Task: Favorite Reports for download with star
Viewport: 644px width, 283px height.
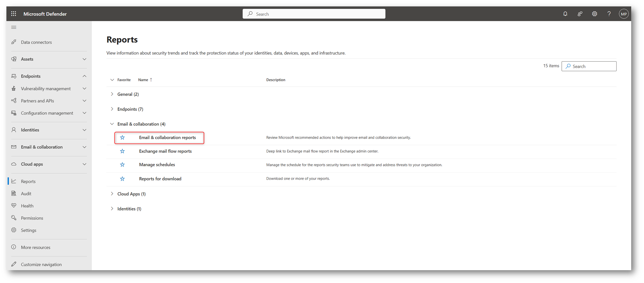Action: [122, 179]
